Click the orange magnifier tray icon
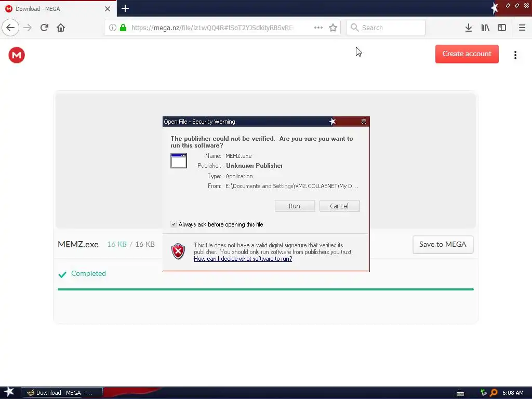532x399 pixels. click(x=494, y=393)
